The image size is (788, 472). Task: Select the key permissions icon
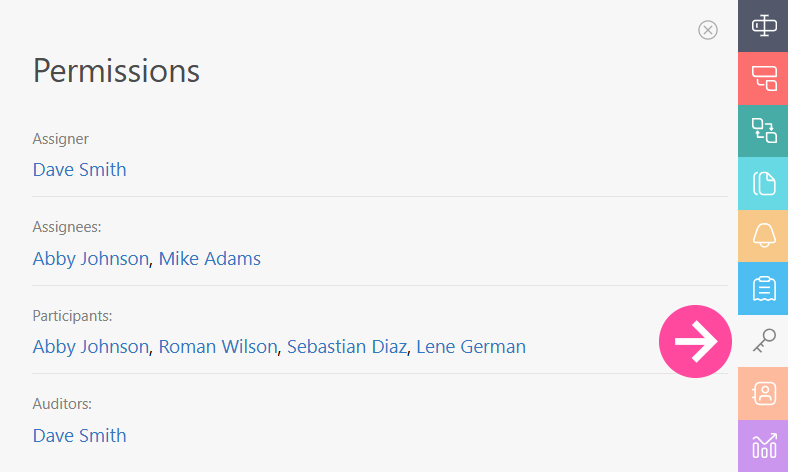pos(763,341)
